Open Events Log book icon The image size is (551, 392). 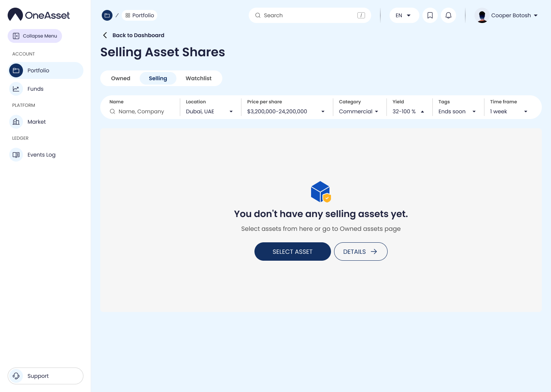click(x=16, y=155)
